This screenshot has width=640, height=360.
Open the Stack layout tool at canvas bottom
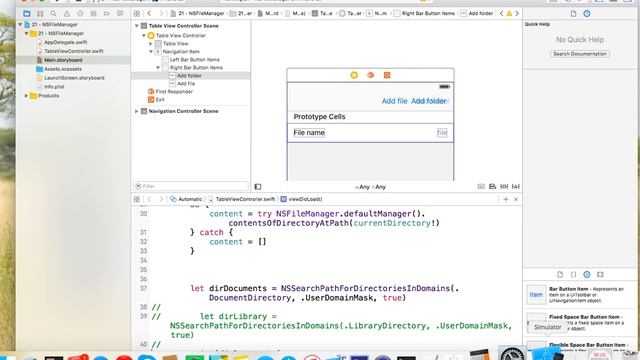(481, 187)
